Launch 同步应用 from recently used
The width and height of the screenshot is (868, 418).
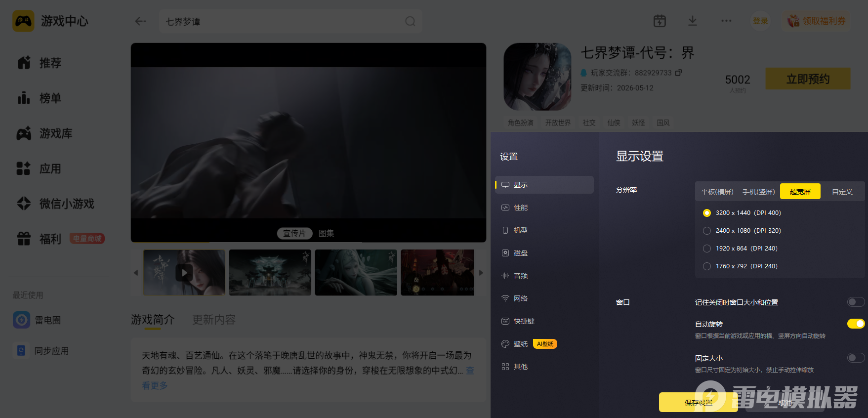(41, 351)
